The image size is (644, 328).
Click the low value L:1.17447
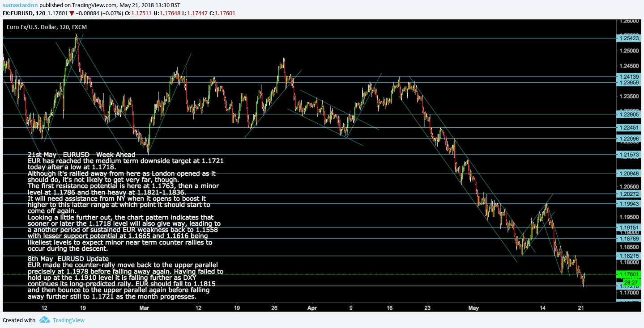(x=194, y=13)
